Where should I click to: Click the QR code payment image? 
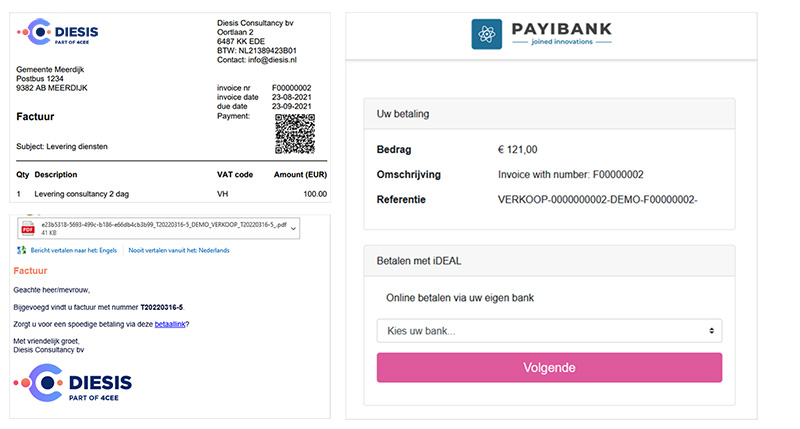pyautogui.click(x=295, y=134)
